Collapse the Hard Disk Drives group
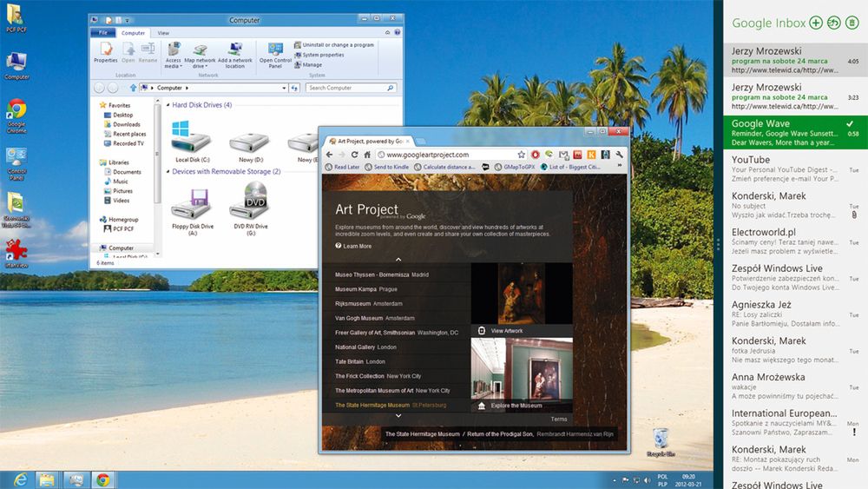Image resolution: width=868 pixels, height=489 pixels. click(168, 105)
